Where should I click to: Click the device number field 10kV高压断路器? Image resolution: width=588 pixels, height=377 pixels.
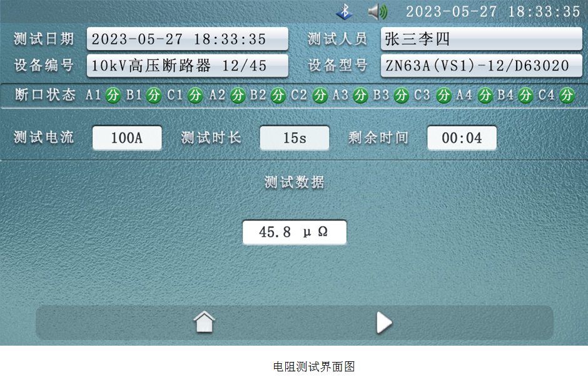187,66
